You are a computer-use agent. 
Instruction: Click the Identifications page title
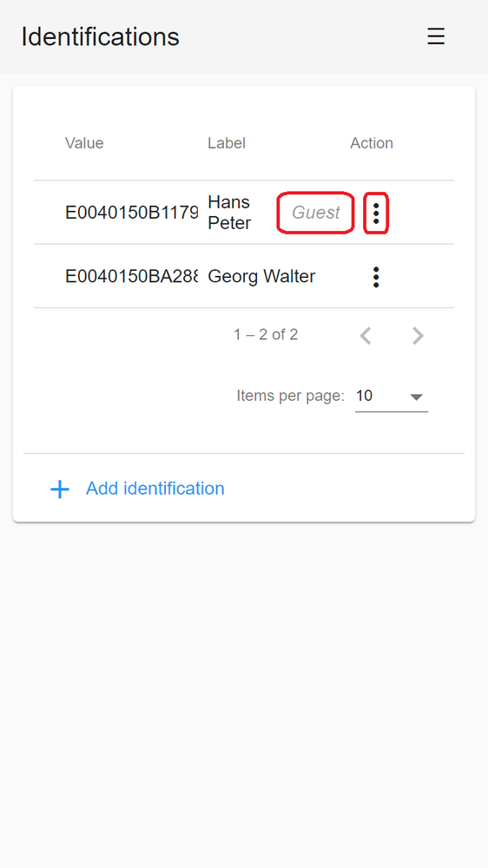pos(100,36)
